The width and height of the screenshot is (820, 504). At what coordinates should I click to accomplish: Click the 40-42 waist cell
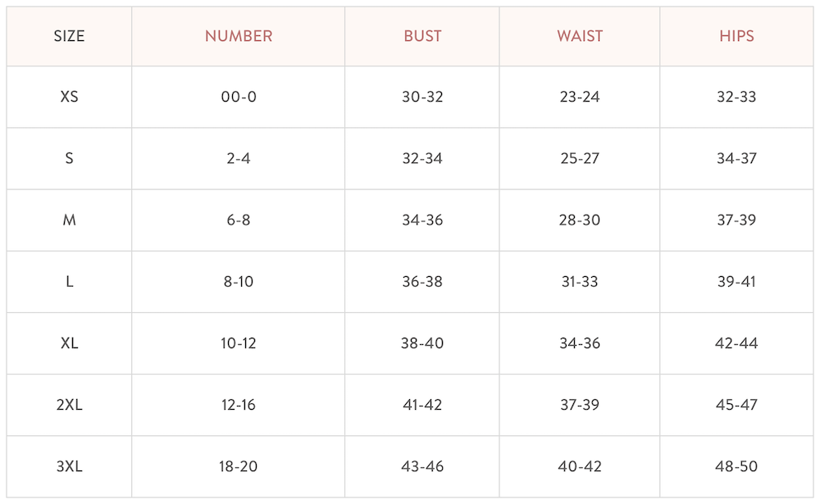pos(580,466)
